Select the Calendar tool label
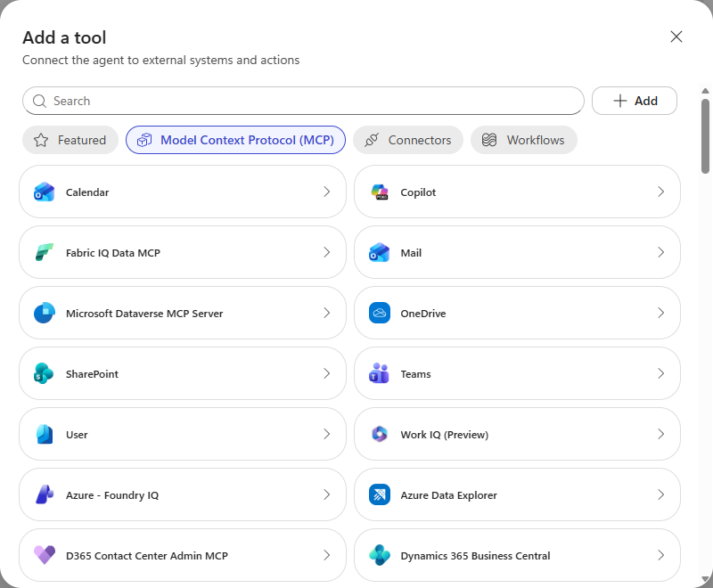 pyautogui.click(x=87, y=192)
